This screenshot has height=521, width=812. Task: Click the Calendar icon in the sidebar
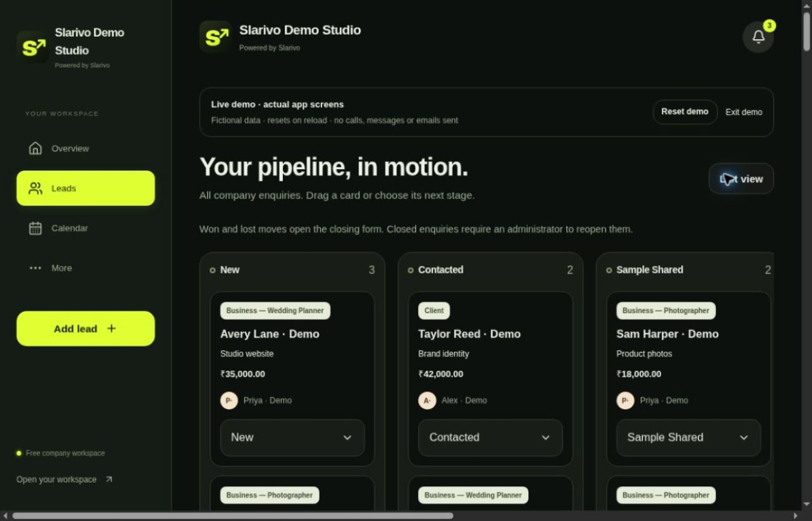[35, 228]
